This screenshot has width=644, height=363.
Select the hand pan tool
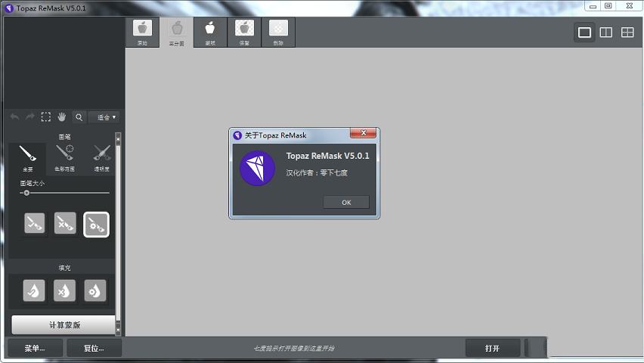(x=62, y=117)
